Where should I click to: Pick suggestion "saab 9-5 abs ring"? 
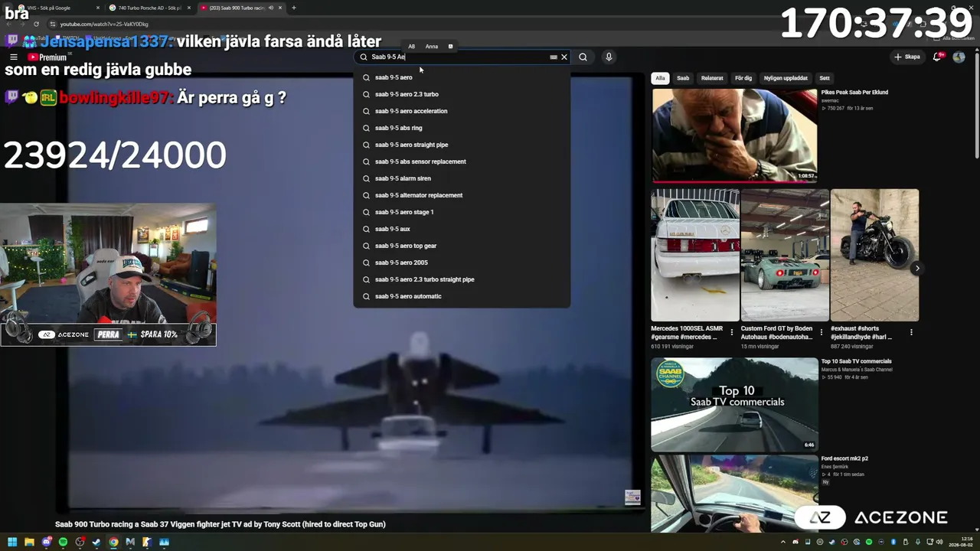462,128
